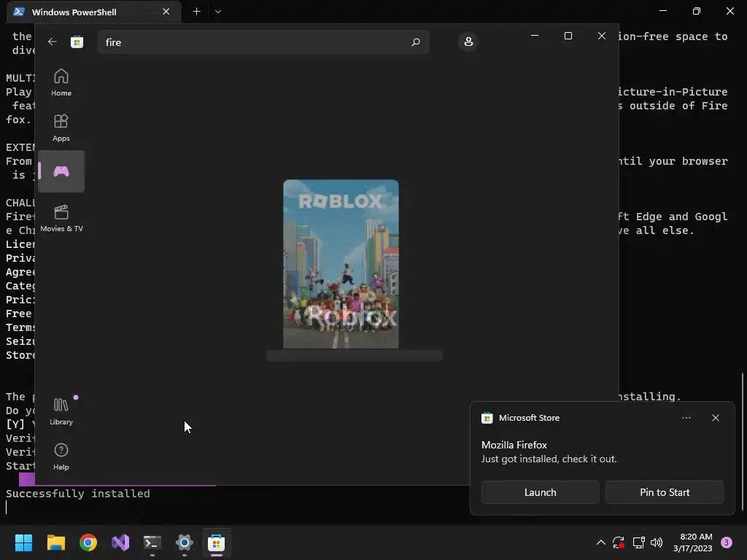Open Visual Studio from taskbar
747x560 pixels.
point(120,542)
